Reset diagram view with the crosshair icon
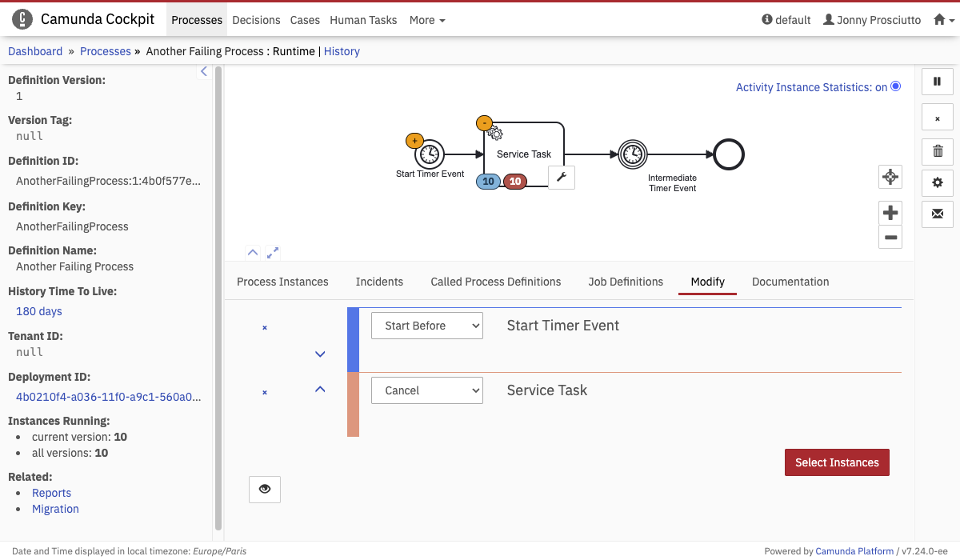Viewport: 960px width, 560px height. coord(890,177)
